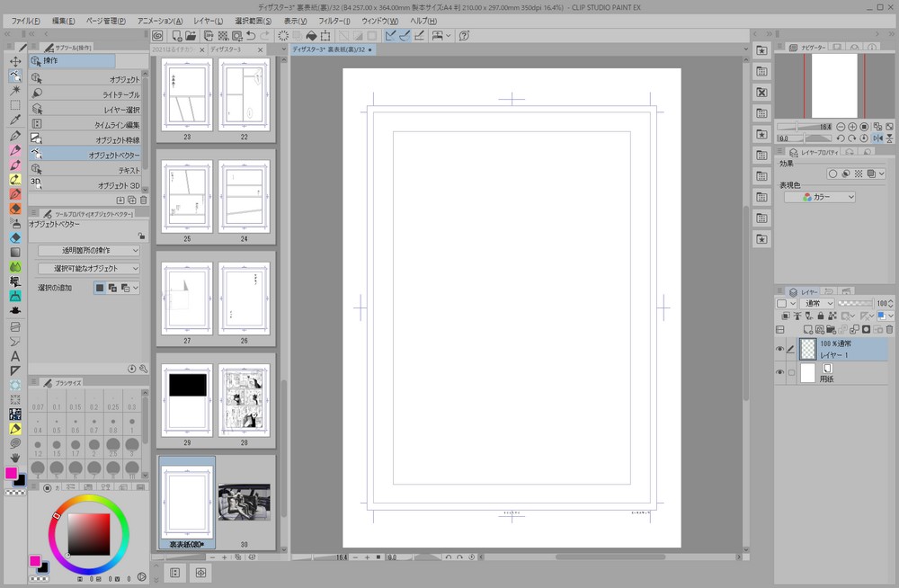This screenshot has height=588, width=899.
Task: Select the Hand move tool
Action: [x=15, y=458]
